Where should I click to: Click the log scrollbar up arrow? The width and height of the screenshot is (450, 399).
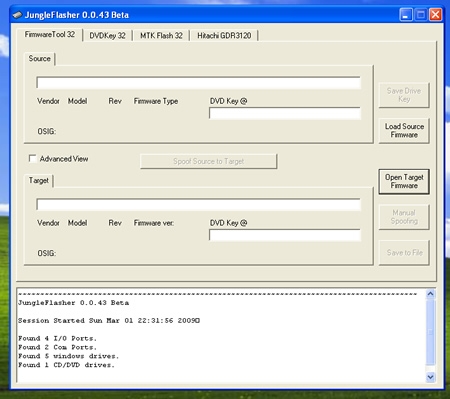pyautogui.click(x=430, y=294)
